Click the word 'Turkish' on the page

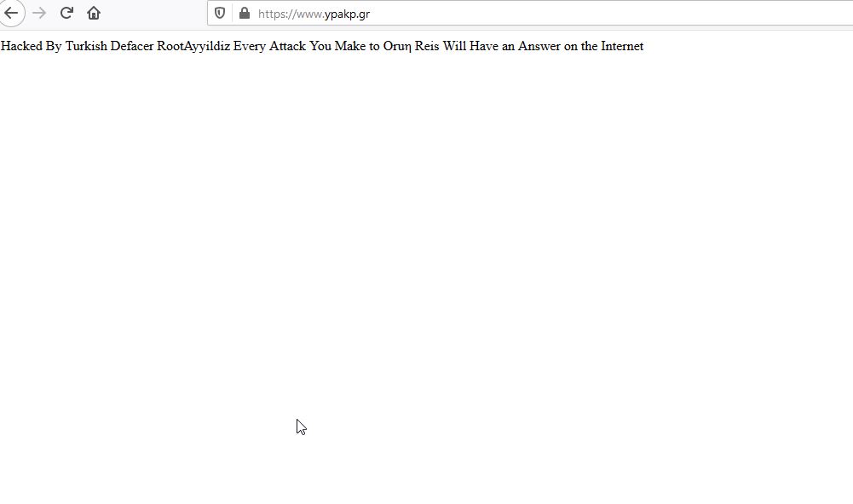86,46
